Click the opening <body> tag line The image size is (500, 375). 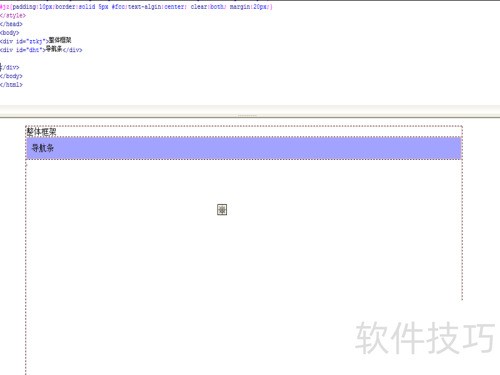(x=10, y=33)
